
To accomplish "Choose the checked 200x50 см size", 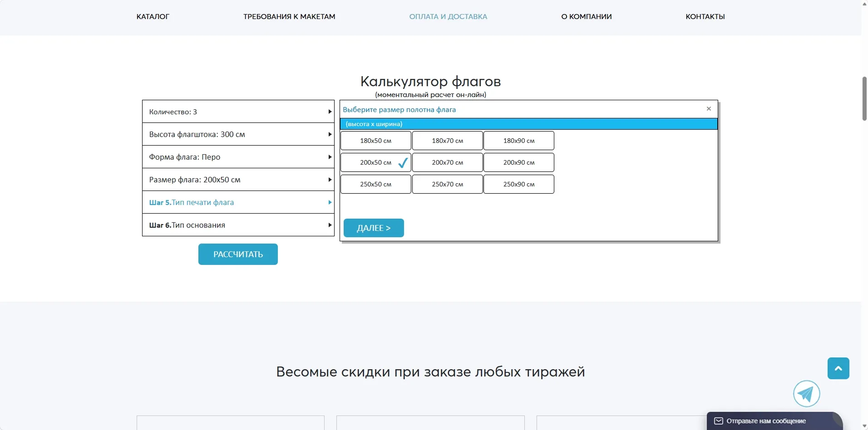I will 376,162.
